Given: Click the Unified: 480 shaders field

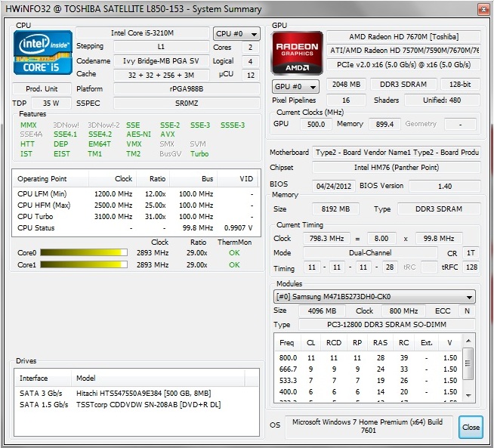Looking at the screenshot, I should [x=442, y=100].
